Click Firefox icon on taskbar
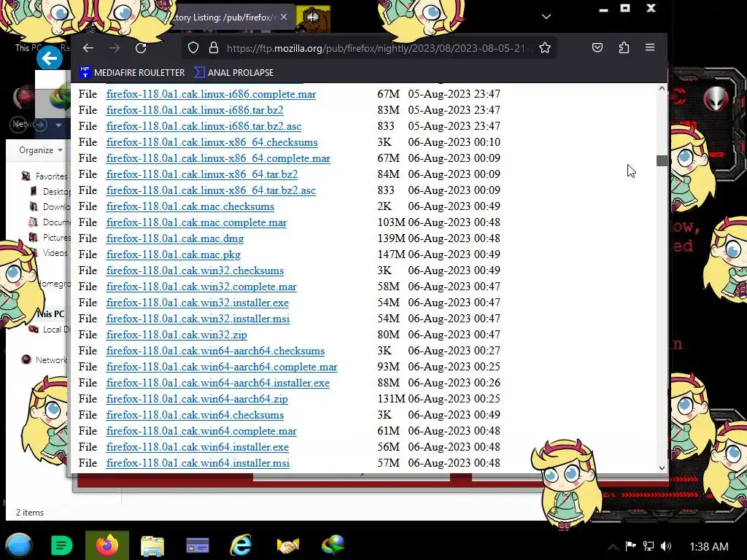The height and width of the screenshot is (560, 747). point(107,545)
